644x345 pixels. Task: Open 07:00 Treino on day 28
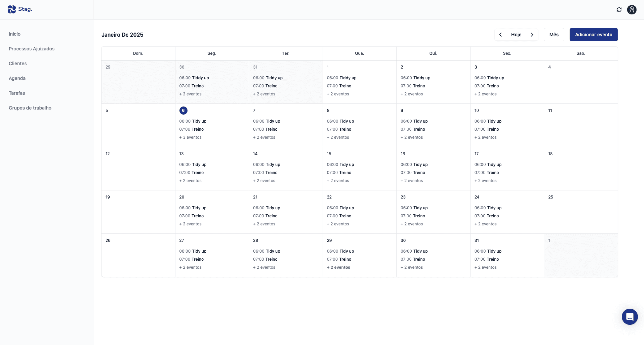click(265, 259)
